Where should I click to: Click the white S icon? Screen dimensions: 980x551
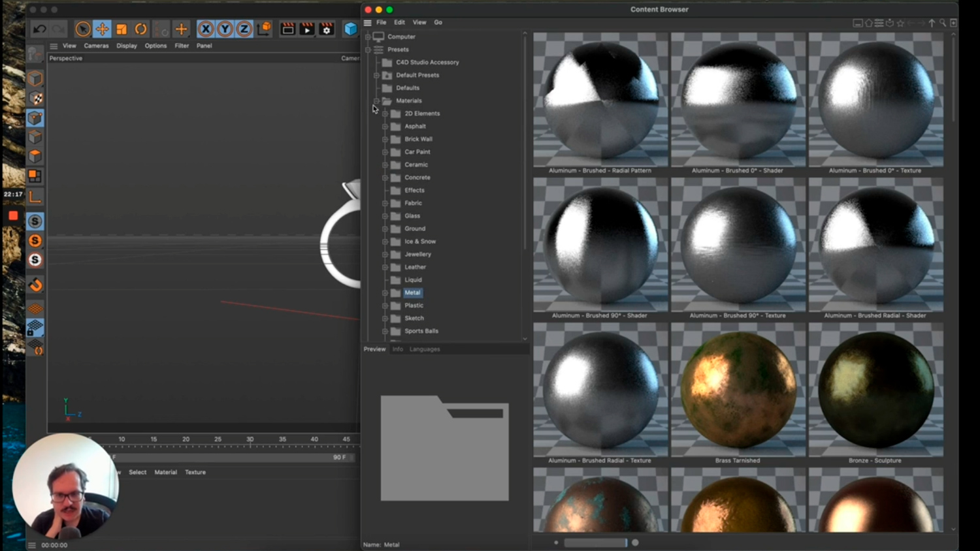pos(35,260)
